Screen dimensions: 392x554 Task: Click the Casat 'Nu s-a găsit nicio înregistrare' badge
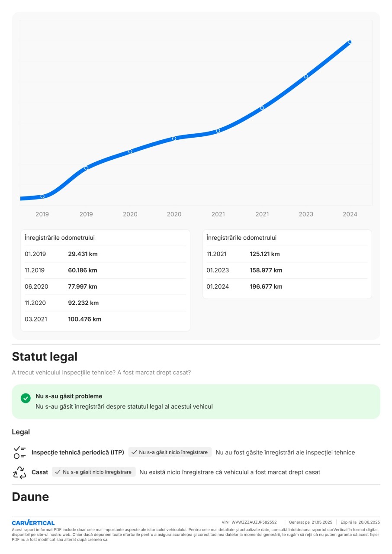[x=94, y=472]
